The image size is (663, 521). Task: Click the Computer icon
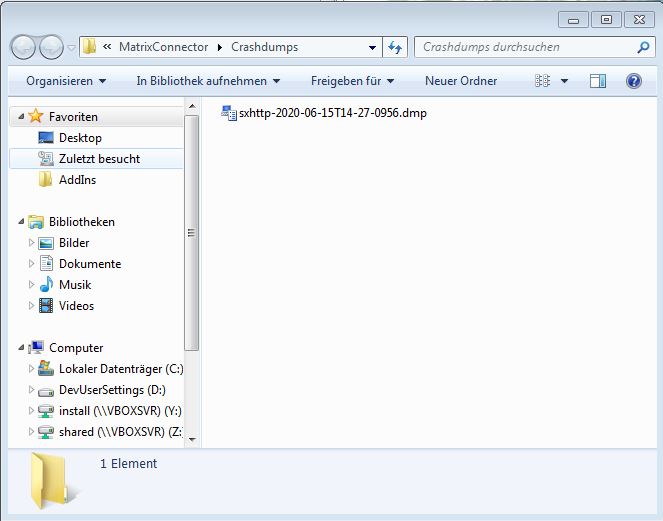point(36,348)
